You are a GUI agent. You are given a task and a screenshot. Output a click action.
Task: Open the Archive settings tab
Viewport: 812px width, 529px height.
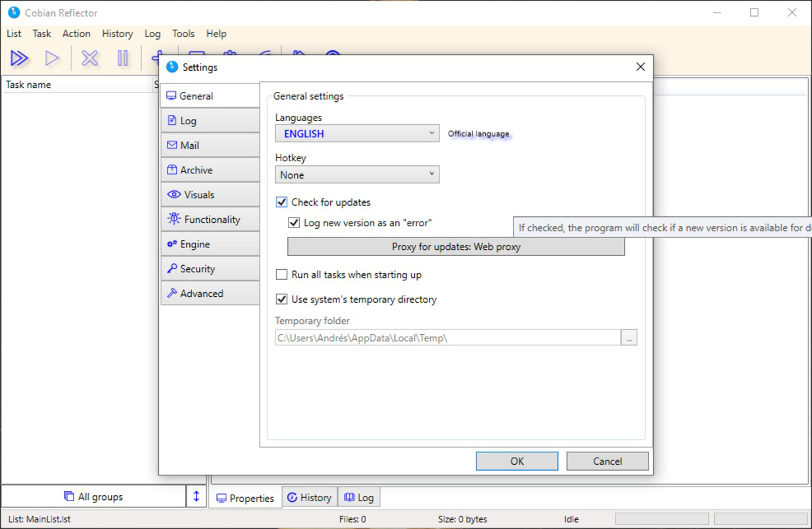pos(210,170)
